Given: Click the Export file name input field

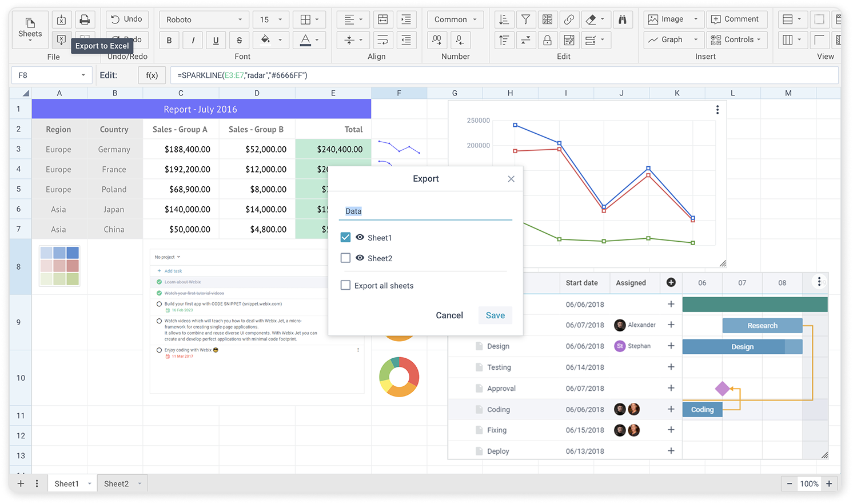Looking at the screenshot, I should click(425, 211).
